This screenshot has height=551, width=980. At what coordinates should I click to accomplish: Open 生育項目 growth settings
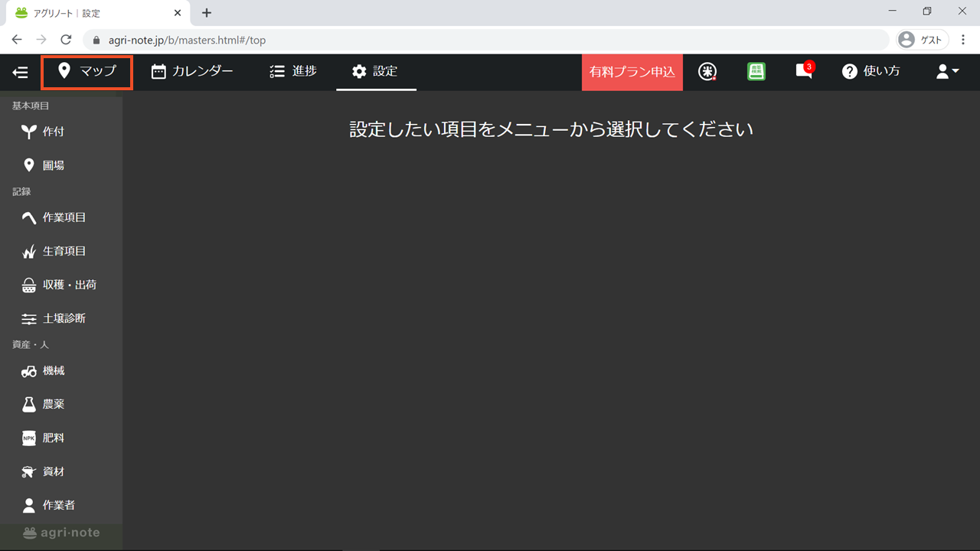64,251
